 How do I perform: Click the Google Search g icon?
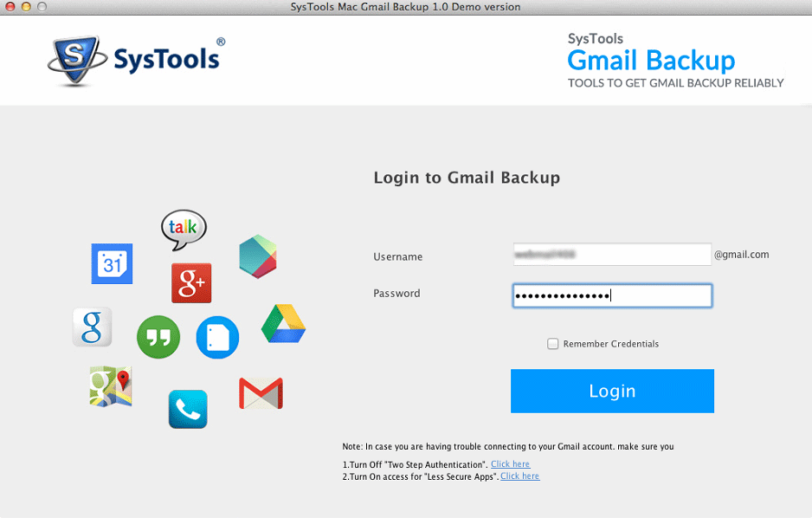point(92,327)
